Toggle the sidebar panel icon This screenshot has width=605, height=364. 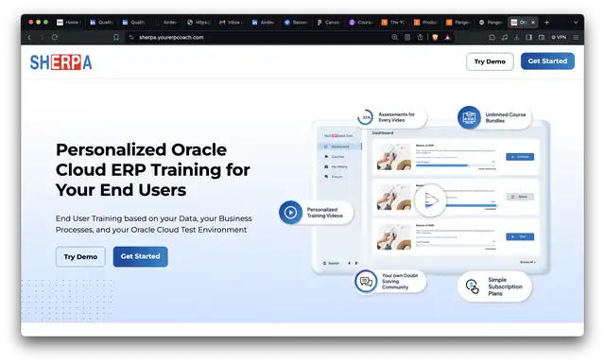point(529,38)
